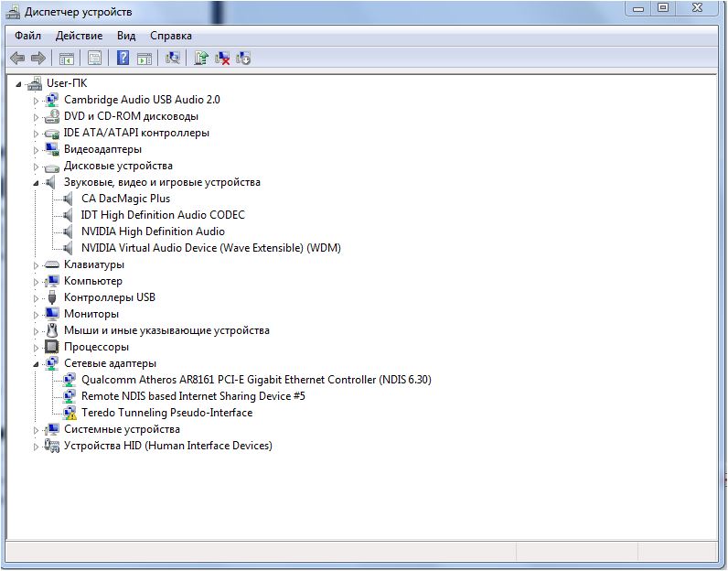Select CA DacMagic Plus audio device
The image size is (728, 571).
pos(125,199)
